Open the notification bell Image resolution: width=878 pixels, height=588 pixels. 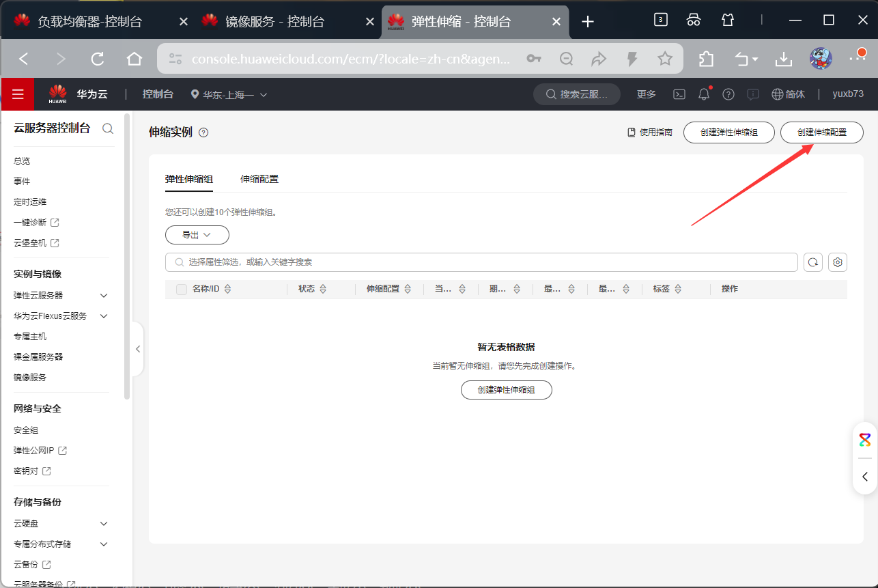pyautogui.click(x=704, y=94)
